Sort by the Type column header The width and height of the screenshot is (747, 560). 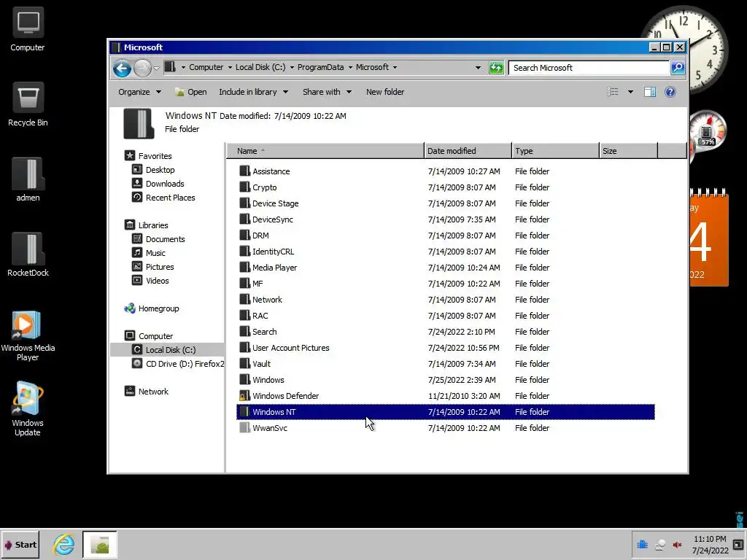pos(555,151)
